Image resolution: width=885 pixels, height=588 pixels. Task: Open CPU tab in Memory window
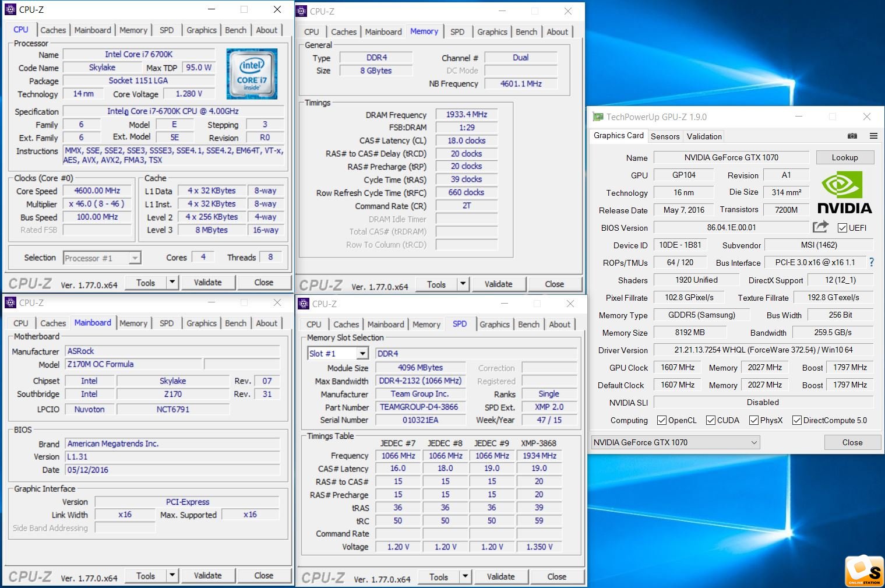point(312,32)
